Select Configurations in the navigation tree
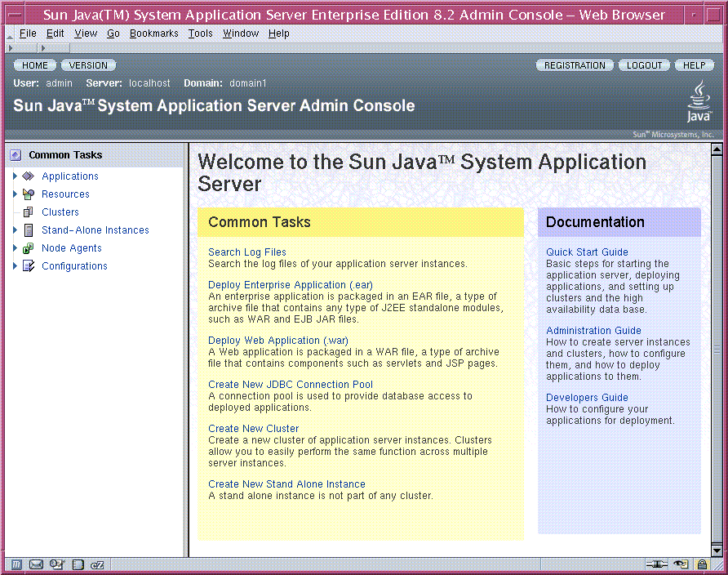Viewport: 728px width, 575px height. (74, 266)
